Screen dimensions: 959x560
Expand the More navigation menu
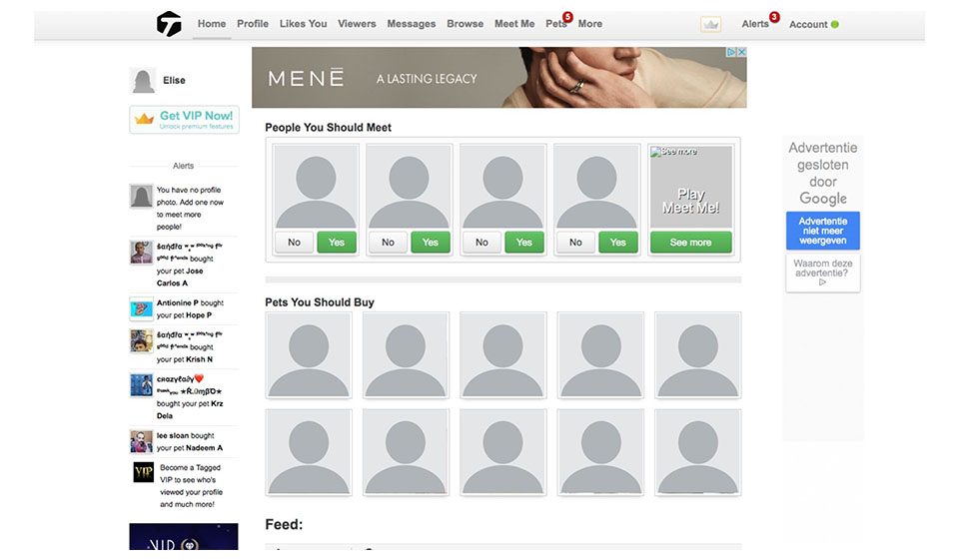point(589,24)
